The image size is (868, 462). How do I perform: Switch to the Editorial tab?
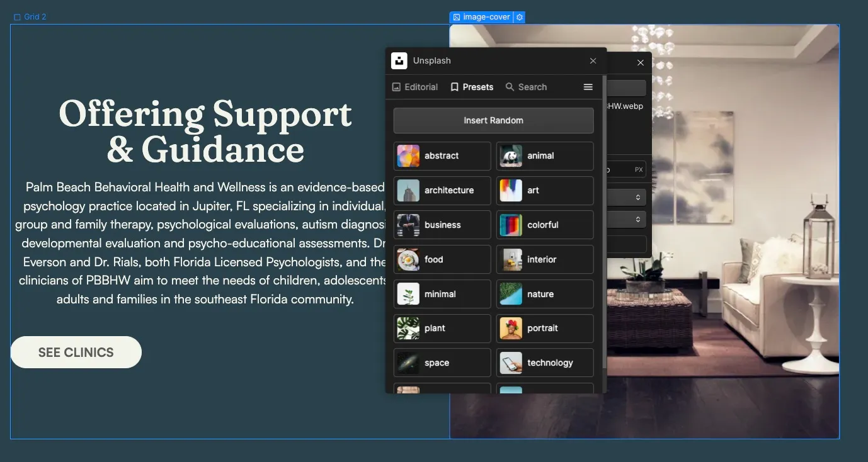[x=420, y=87]
